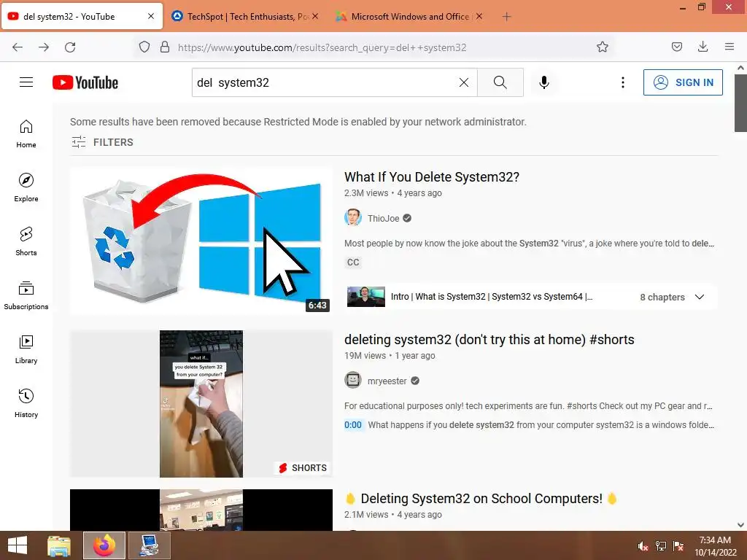This screenshot has height=560, width=747.
Task: Open the shield tracking protection icon
Action: pos(144,47)
